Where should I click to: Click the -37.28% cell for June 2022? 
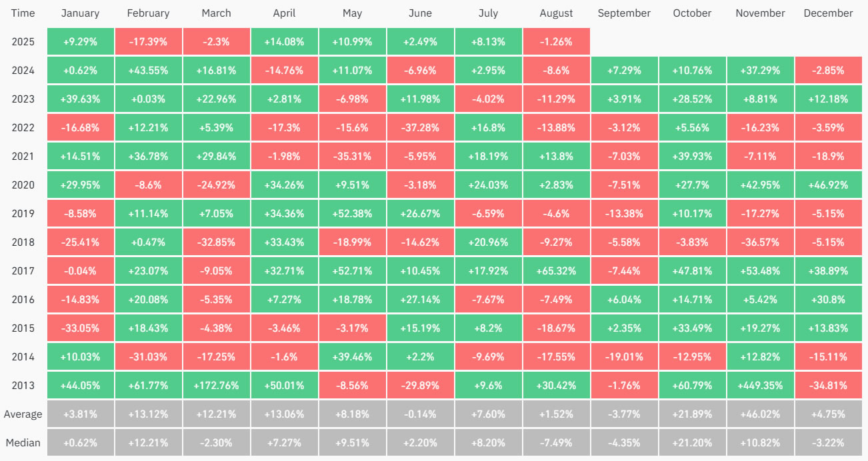point(420,127)
